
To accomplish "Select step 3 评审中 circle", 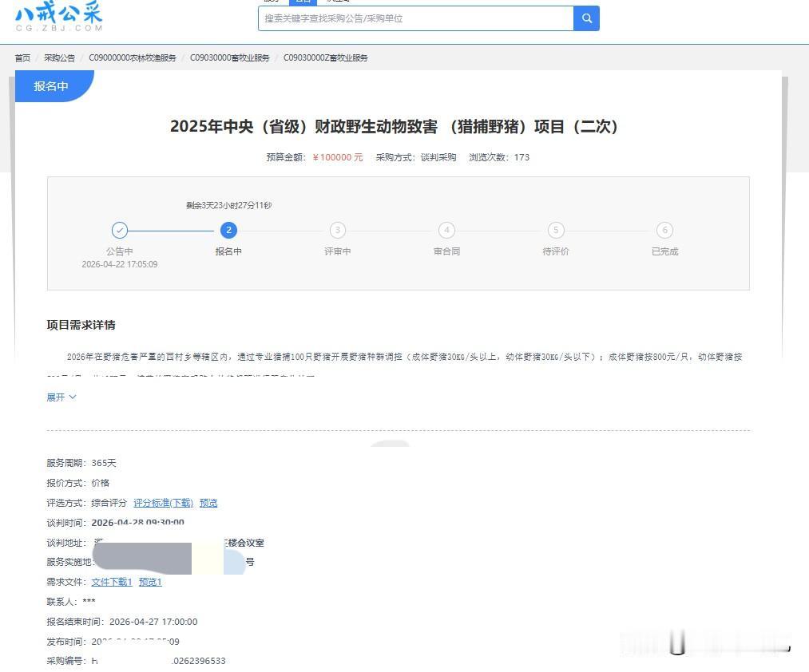I will click(338, 230).
